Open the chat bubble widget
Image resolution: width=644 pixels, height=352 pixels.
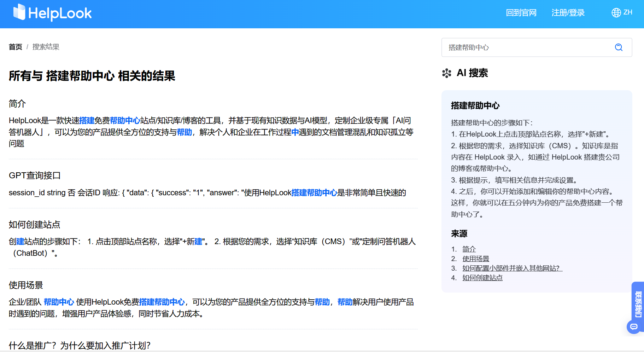point(634,327)
